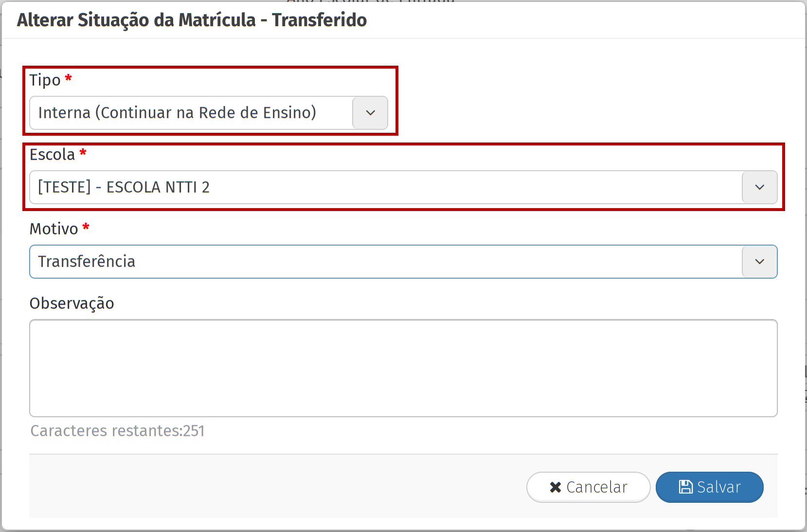The width and height of the screenshot is (807, 532).
Task: Open the Motivo dropdown showing "Transferência"
Action: click(x=385, y=262)
